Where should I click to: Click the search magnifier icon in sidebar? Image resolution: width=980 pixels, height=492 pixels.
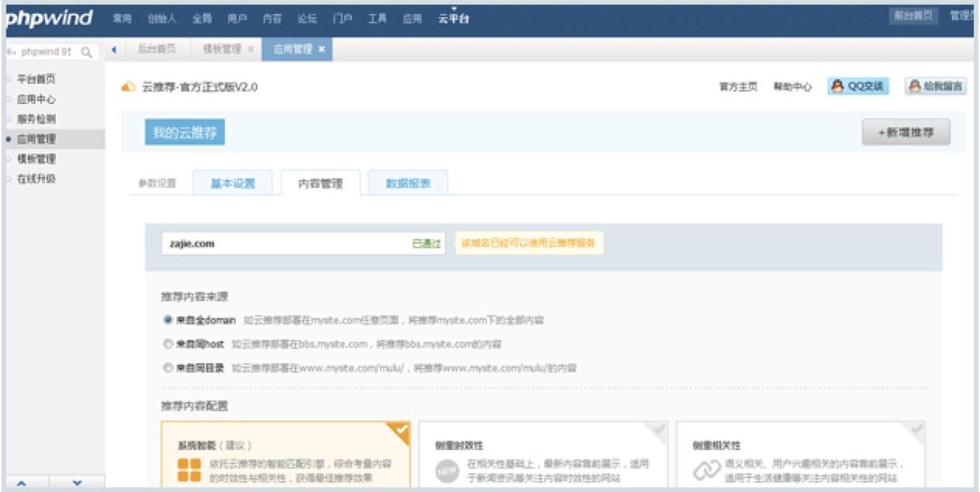coord(86,52)
